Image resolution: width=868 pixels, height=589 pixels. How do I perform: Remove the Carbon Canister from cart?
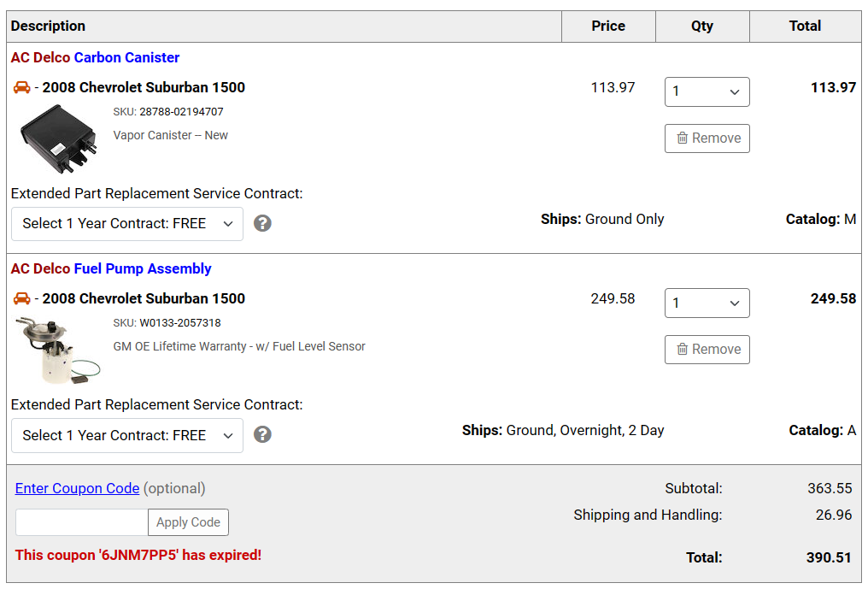click(707, 138)
